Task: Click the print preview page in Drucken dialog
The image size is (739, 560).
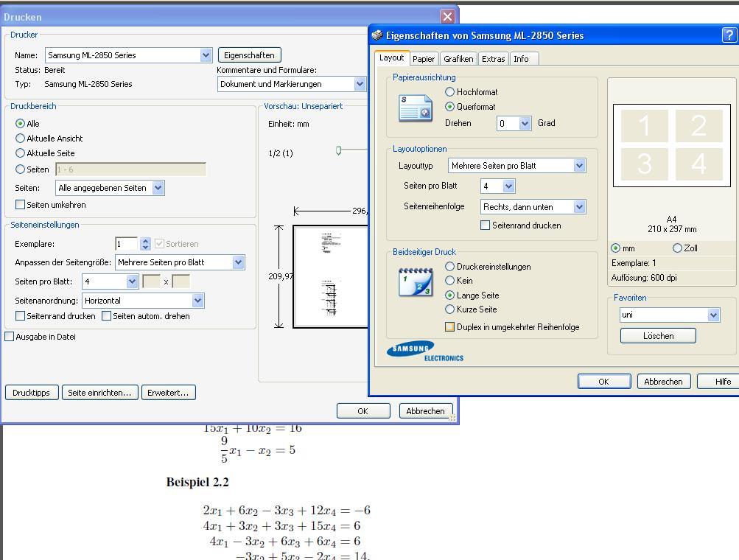Action: 330,276
